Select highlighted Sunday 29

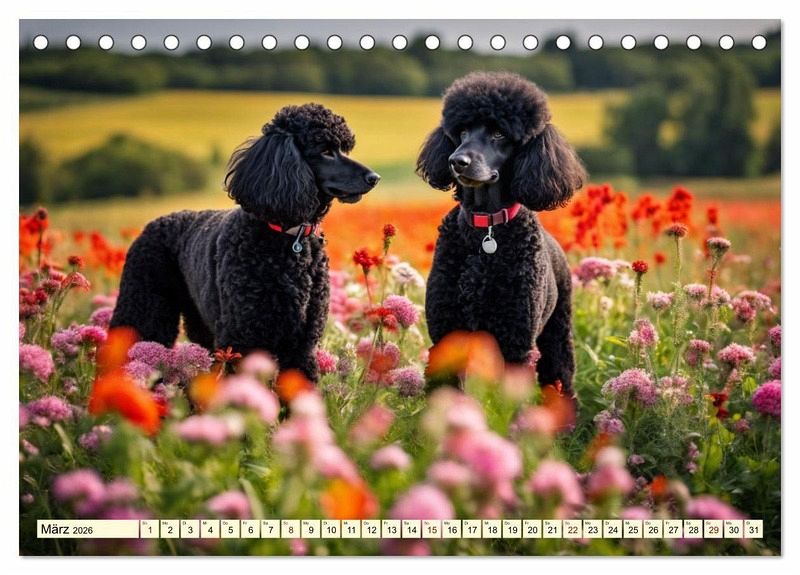point(714,529)
